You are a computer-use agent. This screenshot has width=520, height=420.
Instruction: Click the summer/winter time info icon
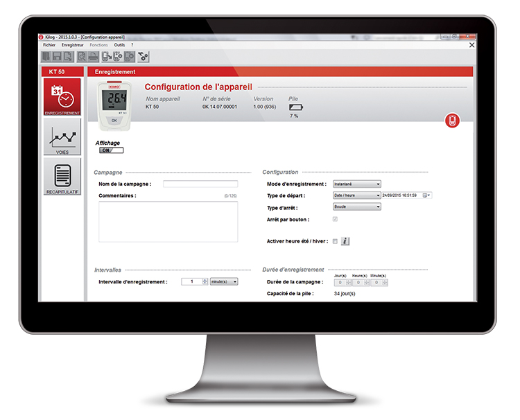(x=345, y=241)
